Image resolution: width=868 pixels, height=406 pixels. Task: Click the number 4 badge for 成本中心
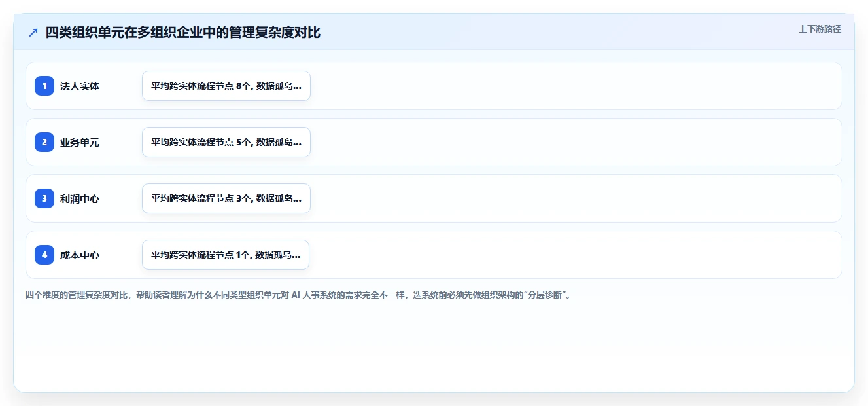(44, 255)
